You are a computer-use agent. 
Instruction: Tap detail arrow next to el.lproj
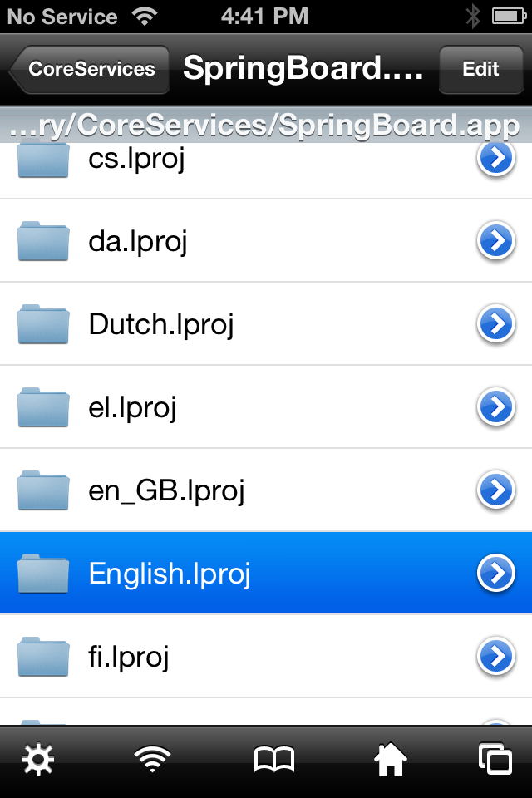tap(496, 407)
